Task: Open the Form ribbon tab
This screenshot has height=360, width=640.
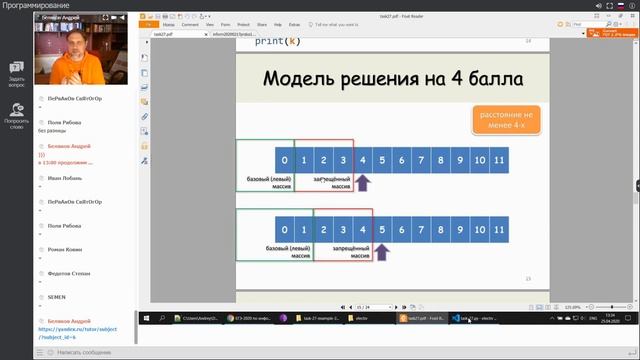Action: [x=225, y=24]
